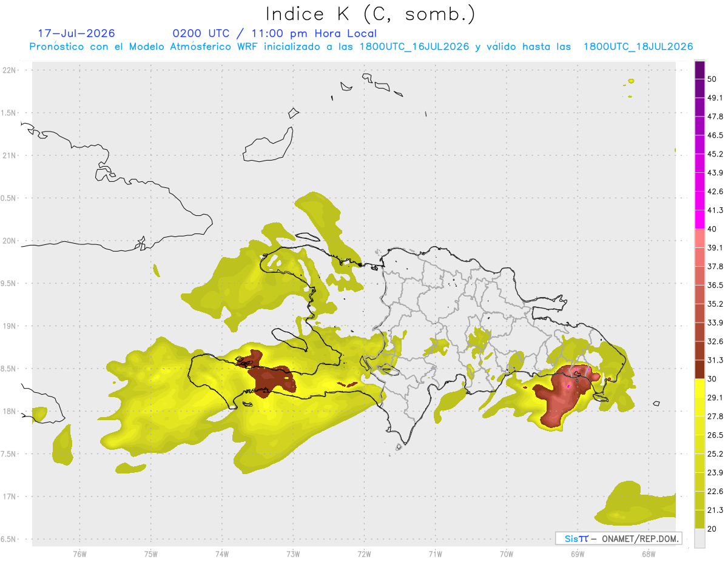The width and height of the screenshot is (728, 562).
Task: Click the colorbar value "46.5"
Action: pyautogui.click(x=715, y=135)
